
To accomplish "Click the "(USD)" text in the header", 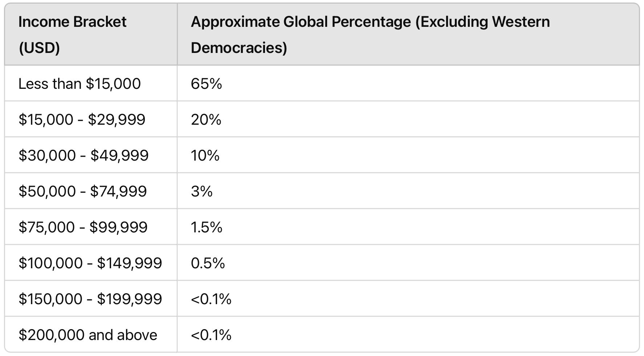I will 39,48.
